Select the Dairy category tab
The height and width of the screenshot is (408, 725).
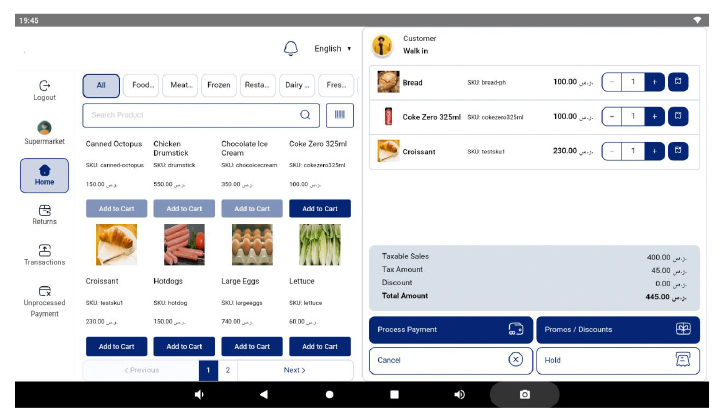pos(297,86)
